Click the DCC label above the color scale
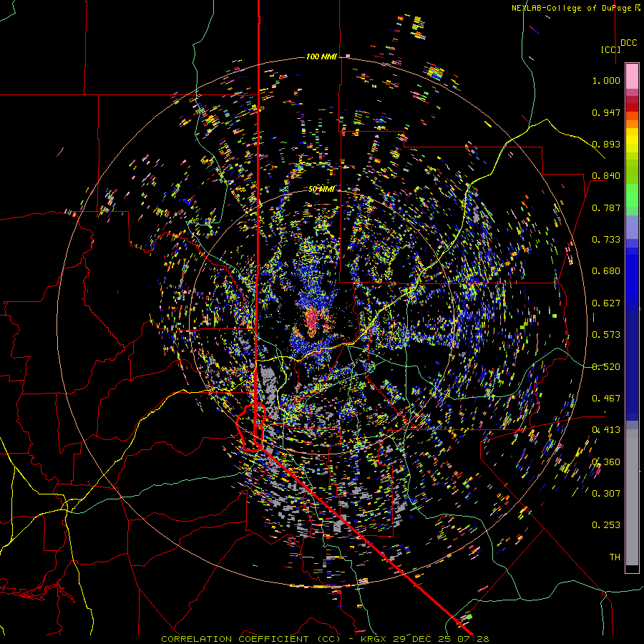Viewport: 644px width, 644px height. click(x=628, y=43)
